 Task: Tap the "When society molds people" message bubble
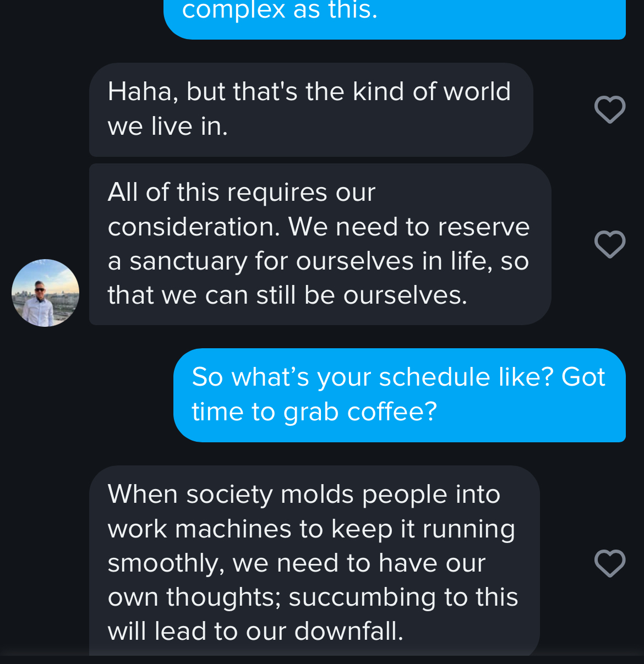pyautogui.click(x=314, y=561)
